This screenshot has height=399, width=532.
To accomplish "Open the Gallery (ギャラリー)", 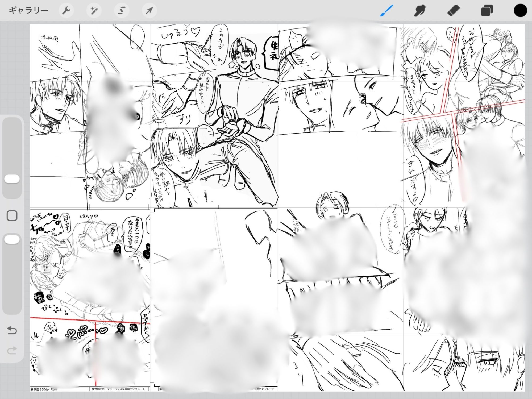I will [x=28, y=11].
